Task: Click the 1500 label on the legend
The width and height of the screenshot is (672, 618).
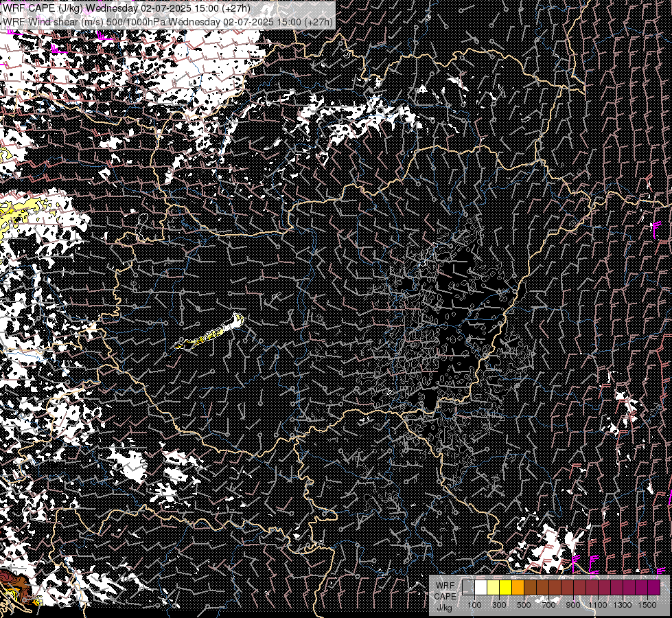Action: coord(647,605)
